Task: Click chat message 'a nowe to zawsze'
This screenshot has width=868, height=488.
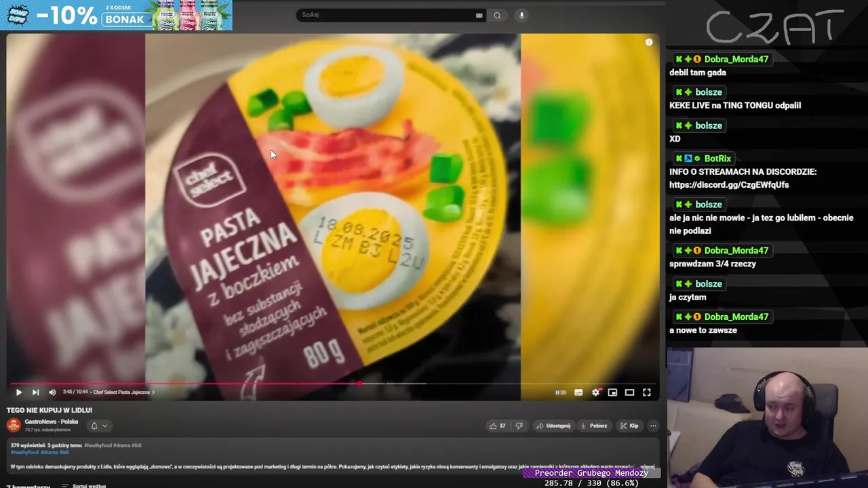Action: click(703, 330)
